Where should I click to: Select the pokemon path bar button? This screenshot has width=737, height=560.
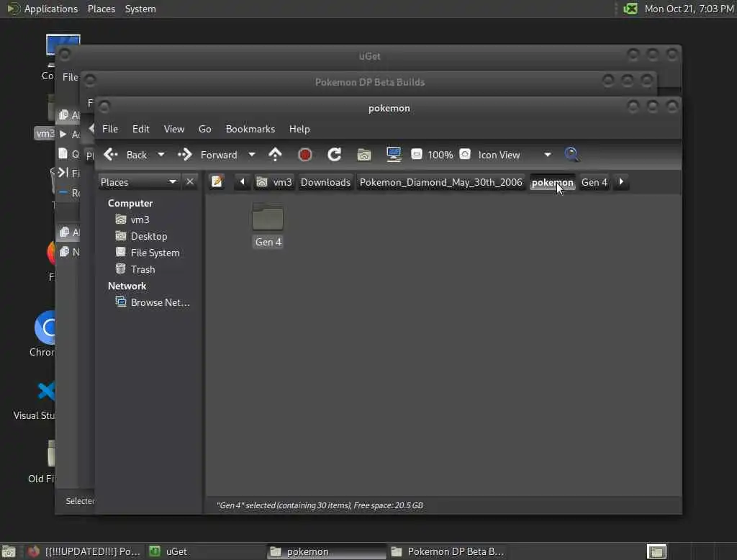click(x=552, y=182)
